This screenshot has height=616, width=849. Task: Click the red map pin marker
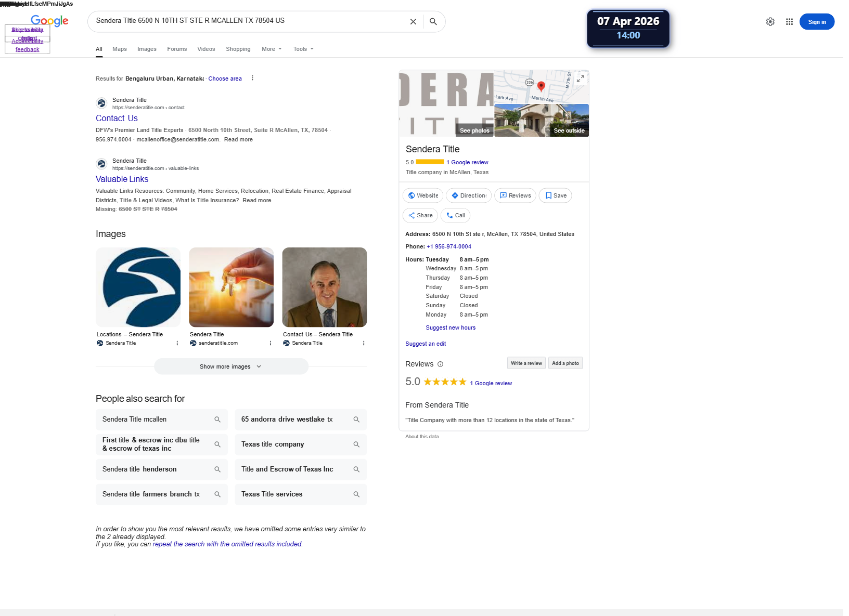click(541, 86)
